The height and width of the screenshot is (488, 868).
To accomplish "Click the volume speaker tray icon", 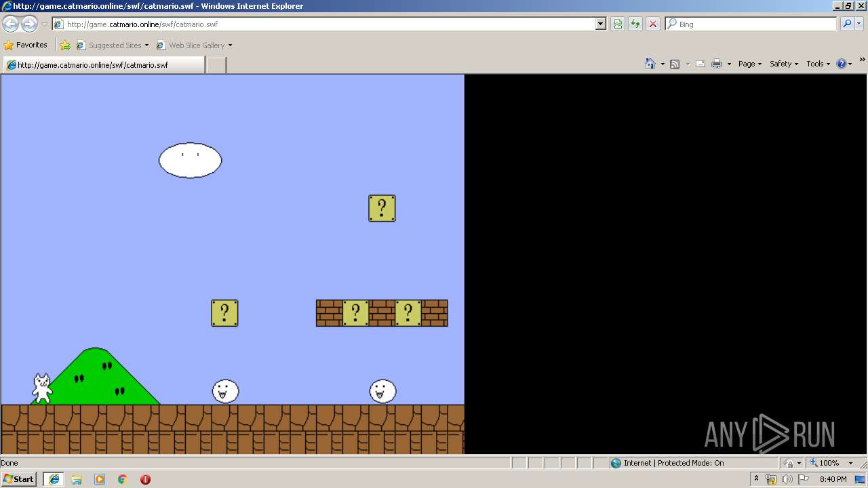I will [x=787, y=479].
